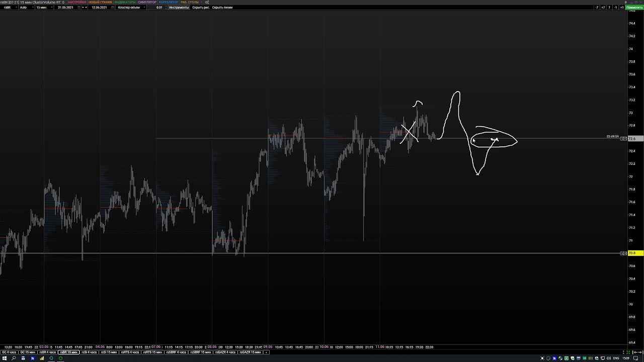Viewport: 644px width, 362px height.
Task: Switch to the rsRTS 4 часа tab
Action: pyautogui.click(x=130, y=352)
